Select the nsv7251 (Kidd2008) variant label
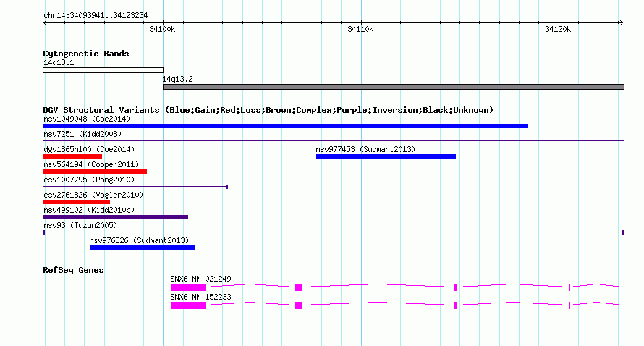644x346 pixels. pos(82,134)
